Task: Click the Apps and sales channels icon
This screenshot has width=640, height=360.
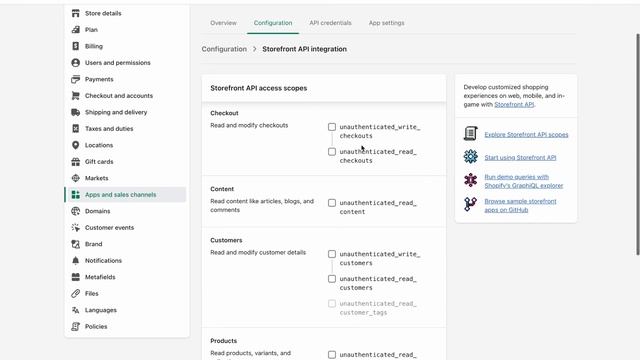Action: pos(76,195)
